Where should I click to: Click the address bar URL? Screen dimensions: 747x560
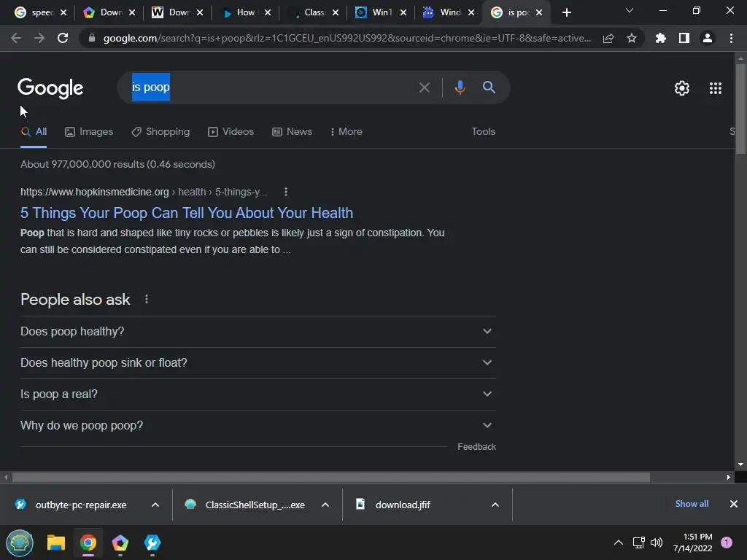coord(347,38)
